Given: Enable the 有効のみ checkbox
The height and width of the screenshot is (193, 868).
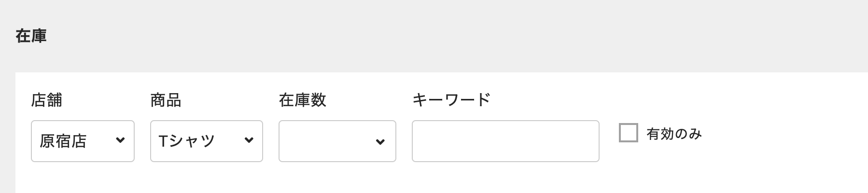Looking at the screenshot, I should click(628, 133).
